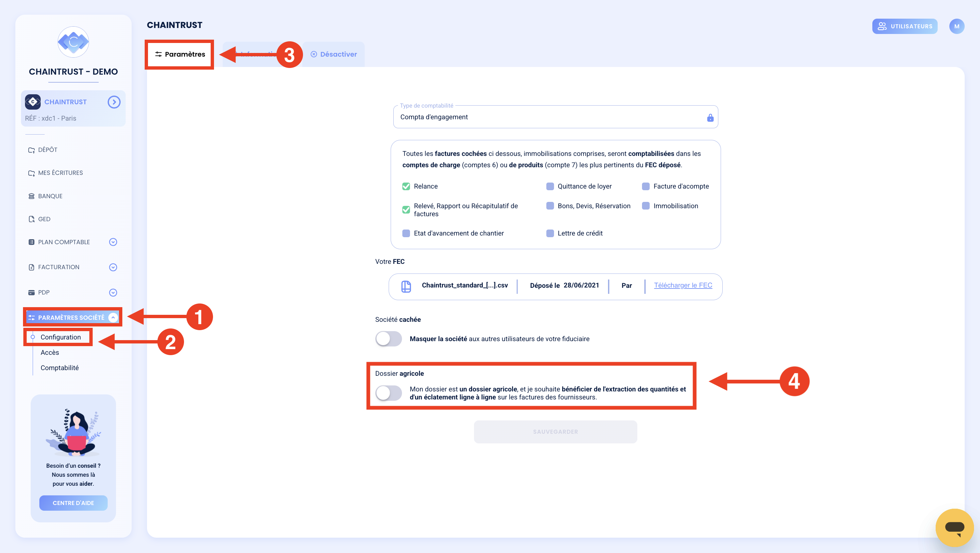
Task: Click the Mes Écritures folder icon
Action: (x=32, y=173)
